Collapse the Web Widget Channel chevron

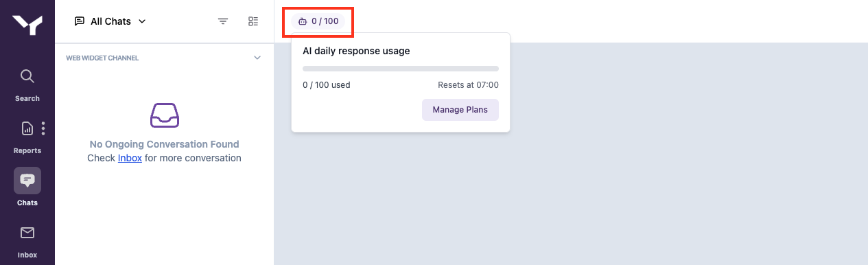pos(257,58)
